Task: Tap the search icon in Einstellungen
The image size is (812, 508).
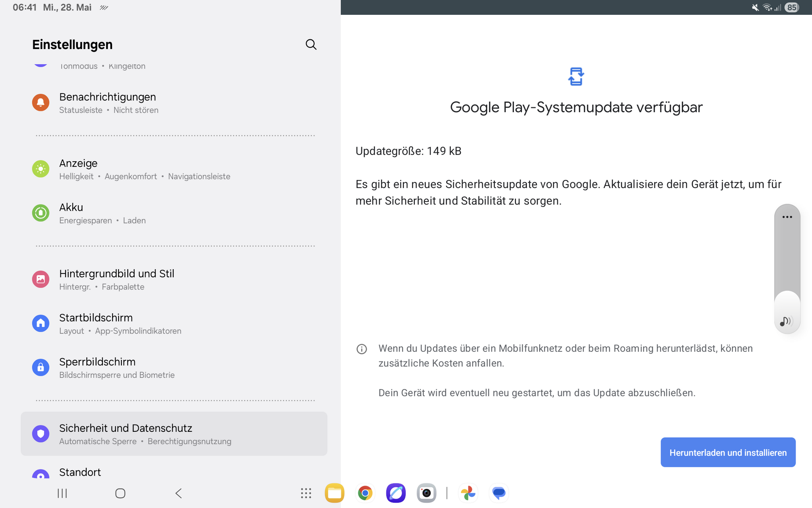Action: coord(311,44)
